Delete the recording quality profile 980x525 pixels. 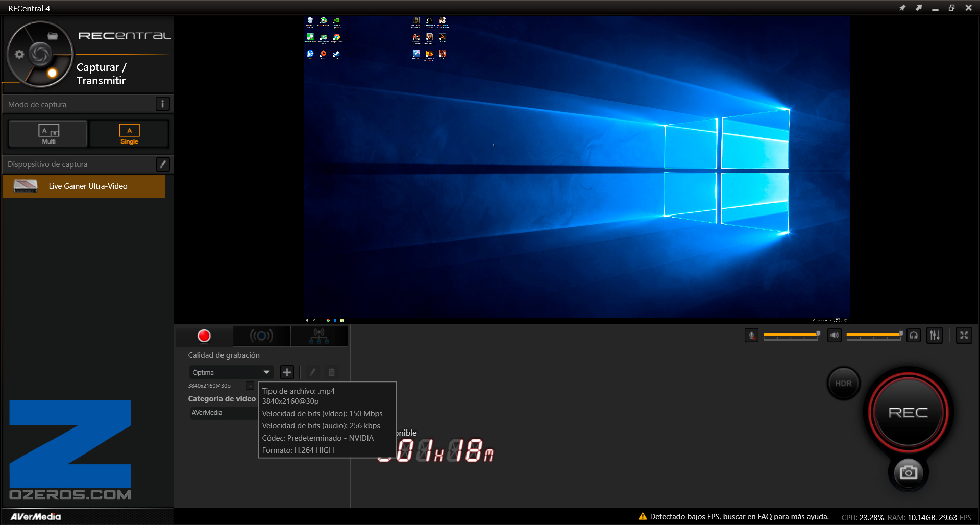point(332,372)
